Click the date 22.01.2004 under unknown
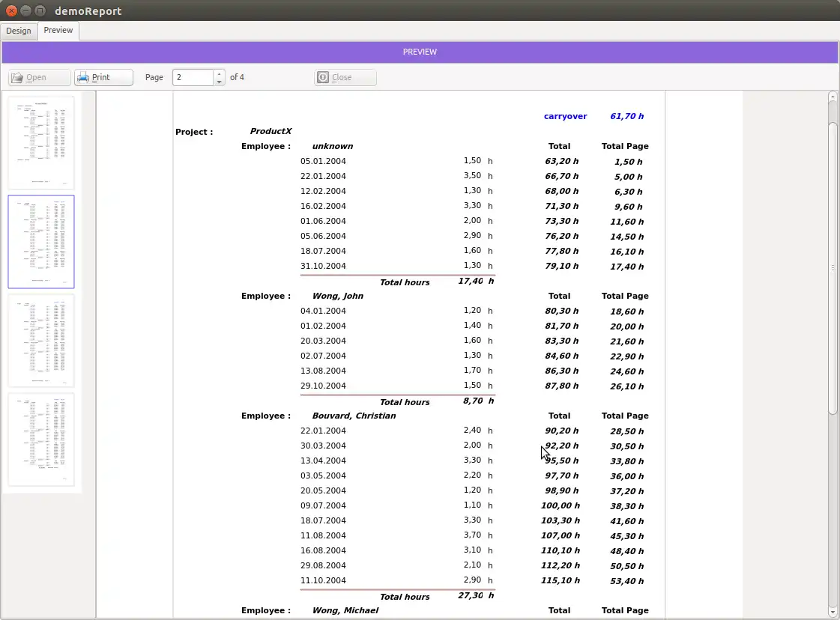Viewport: 840px width, 620px height. [x=323, y=176]
